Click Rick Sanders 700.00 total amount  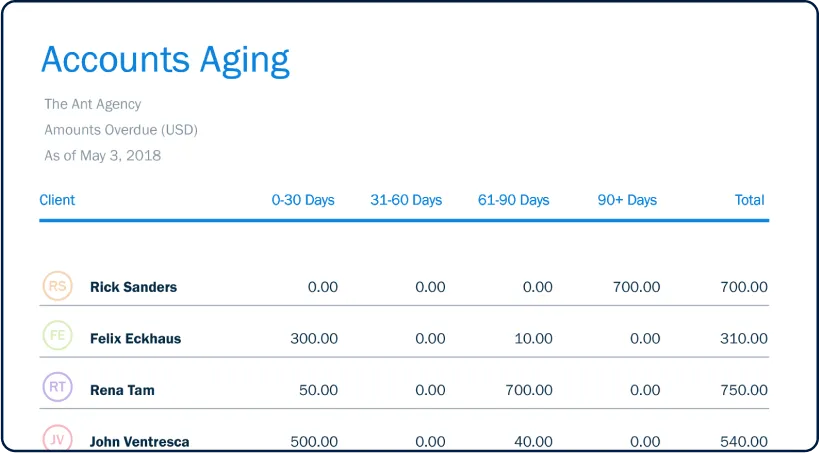coord(744,287)
